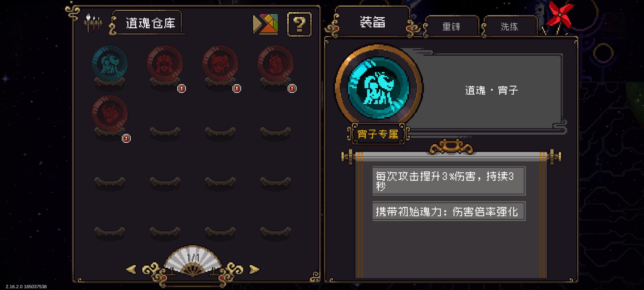This screenshot has width=644, height=290.
Task: Select the red masked-face soul orb
Action: [165, 63]
